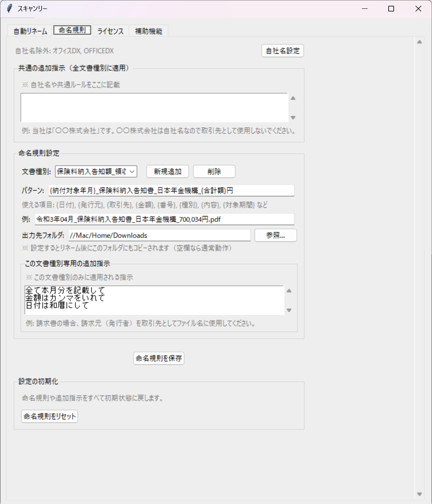Close the スキャンリー window
The image size is (432, 504).
[418, 8]
